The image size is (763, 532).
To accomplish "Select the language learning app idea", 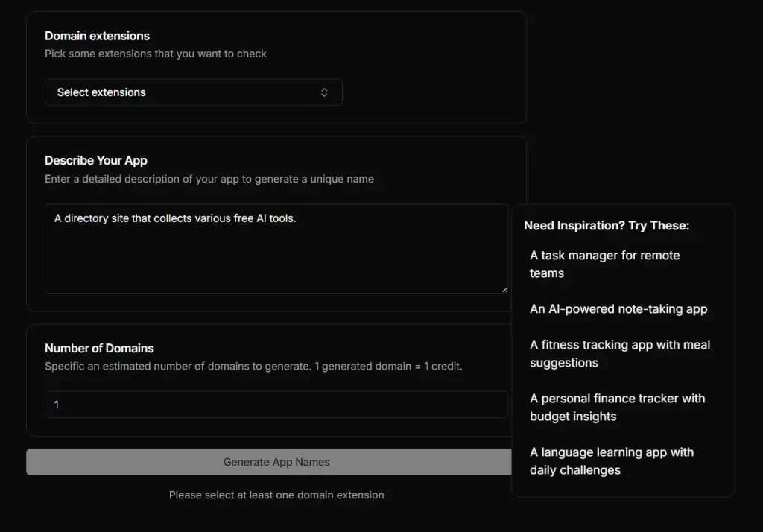I will (x=611, y=460).
